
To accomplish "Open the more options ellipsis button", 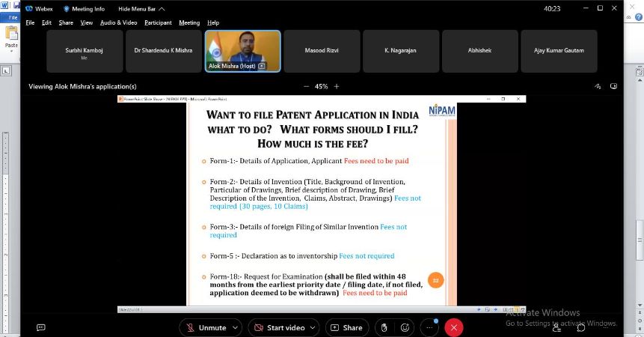I will click(x=429, y=327).
